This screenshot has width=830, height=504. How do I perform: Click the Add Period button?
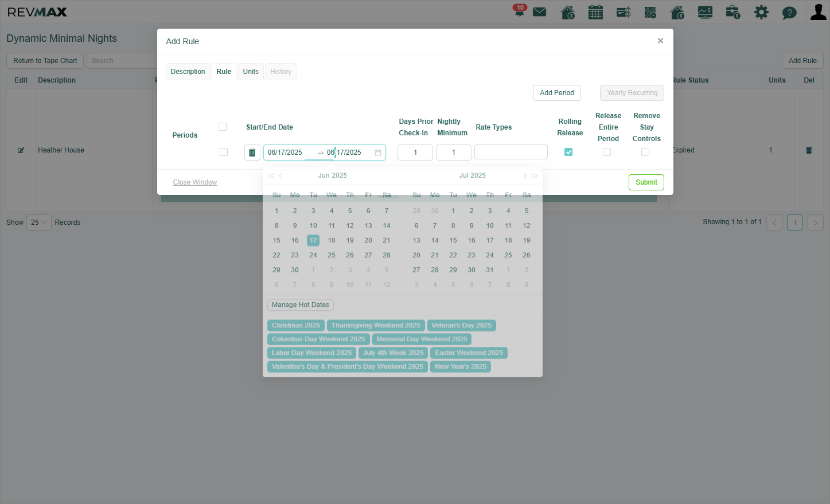point(557,93)
